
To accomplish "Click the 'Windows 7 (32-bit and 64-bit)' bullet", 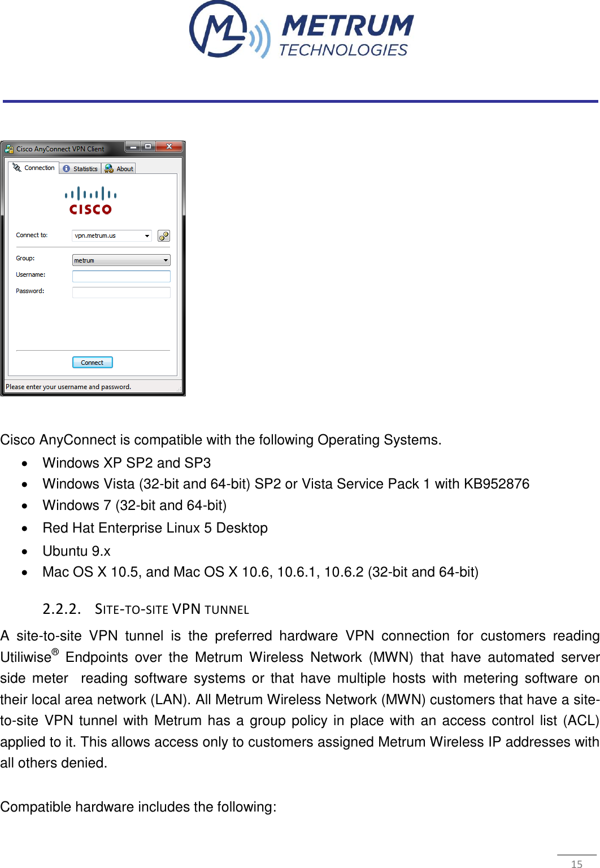I will coord(134,505).
